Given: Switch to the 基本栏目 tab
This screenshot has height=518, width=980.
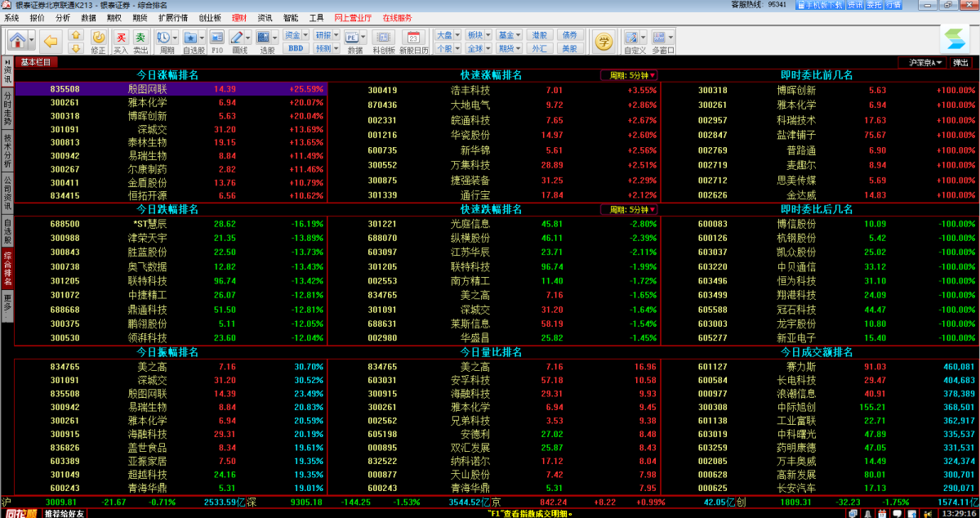Looking at the screenshot, I should coord(36,62).
